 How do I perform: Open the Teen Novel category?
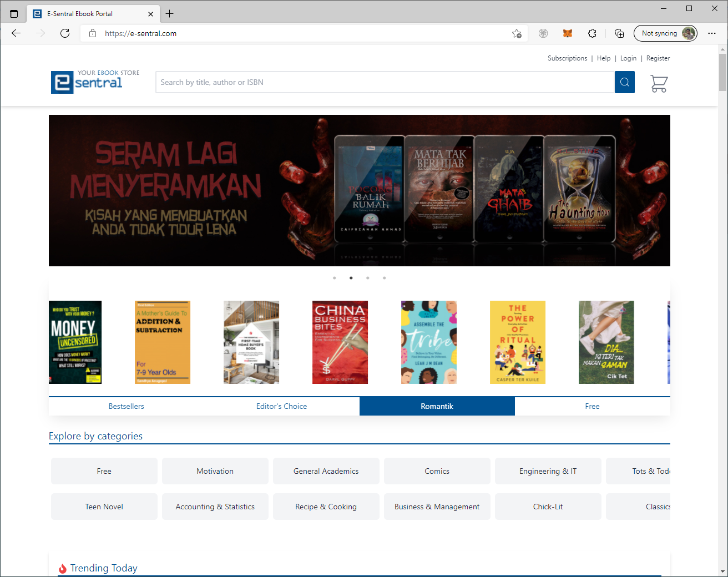[104, 507]
